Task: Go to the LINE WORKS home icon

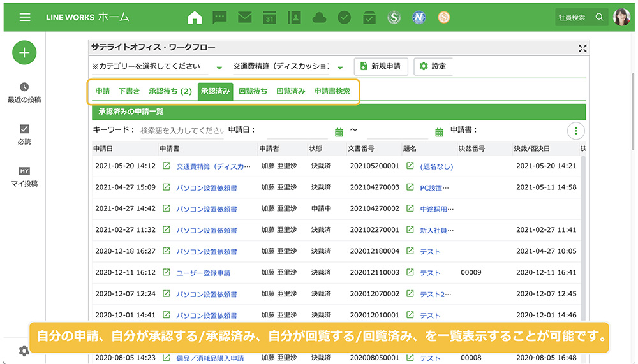Action: point(195,17)
